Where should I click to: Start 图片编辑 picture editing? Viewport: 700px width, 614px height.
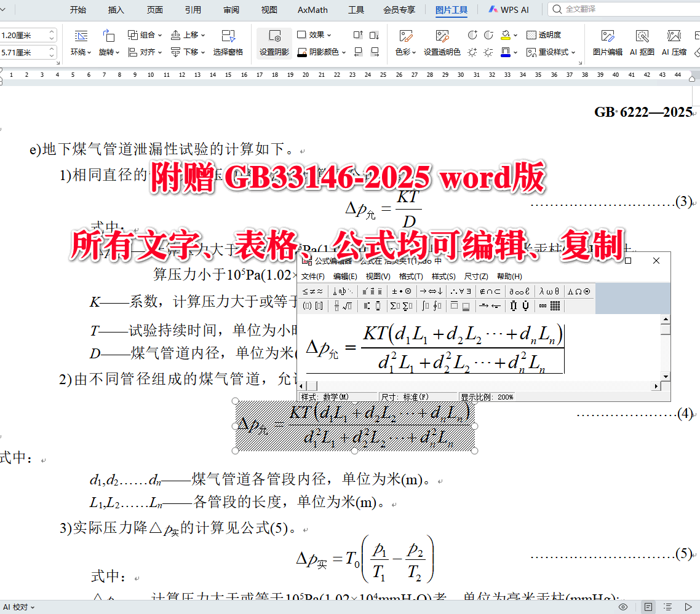click(607, 43)
